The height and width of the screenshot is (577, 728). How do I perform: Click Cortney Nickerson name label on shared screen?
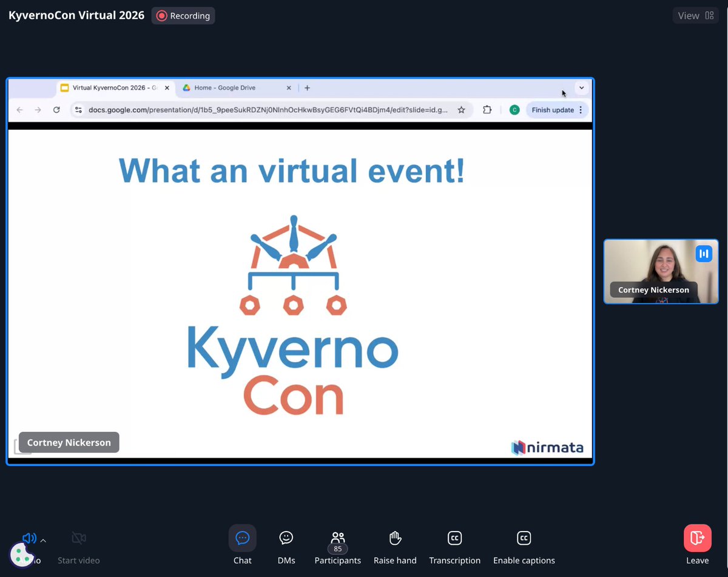coord(69,442)
